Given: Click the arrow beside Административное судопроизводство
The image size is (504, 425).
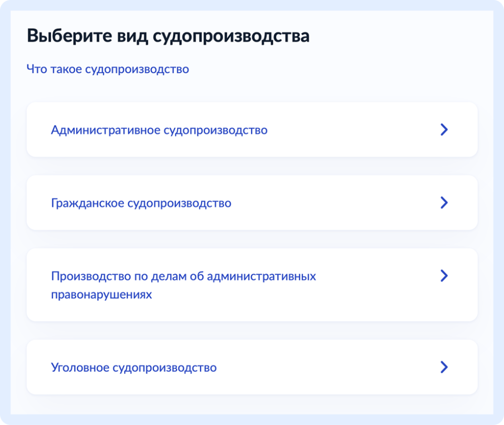Looking at the screenshot, I should click(444, 130).
